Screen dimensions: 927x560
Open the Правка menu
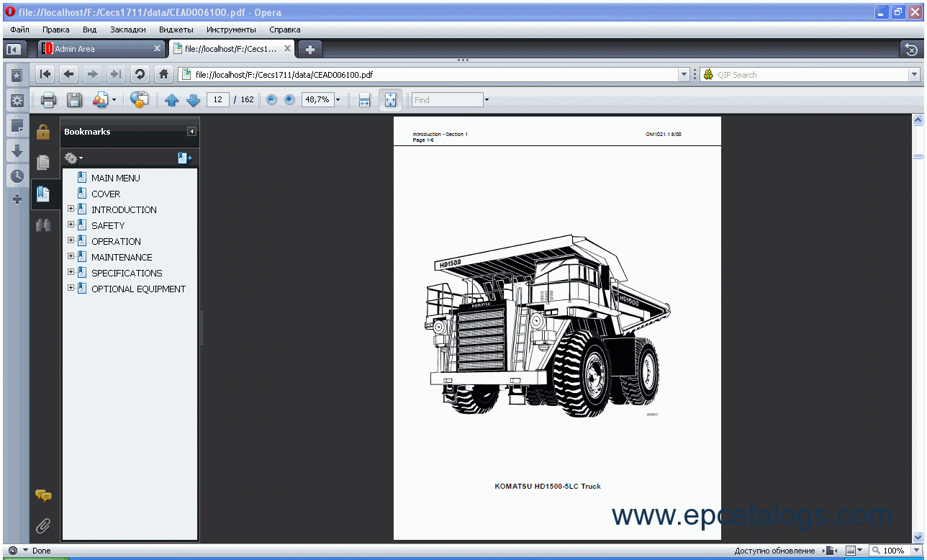click(56, 30)
